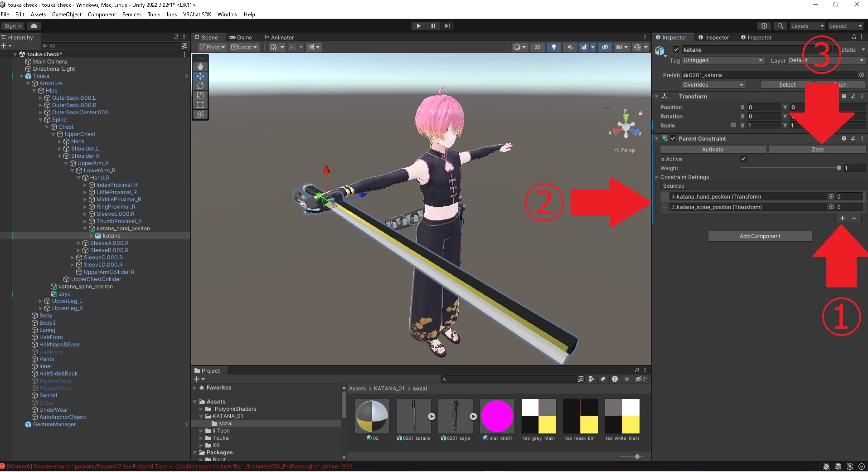Open Layers dropdown

807,26
